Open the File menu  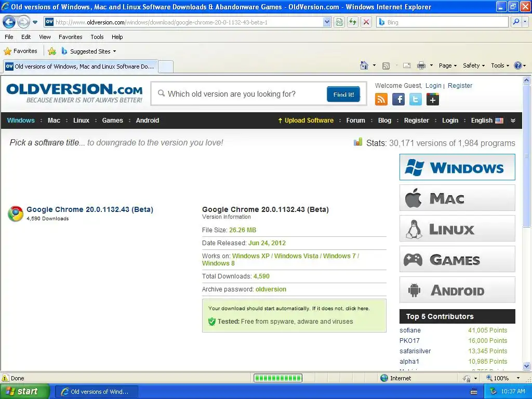pos(9,37)
